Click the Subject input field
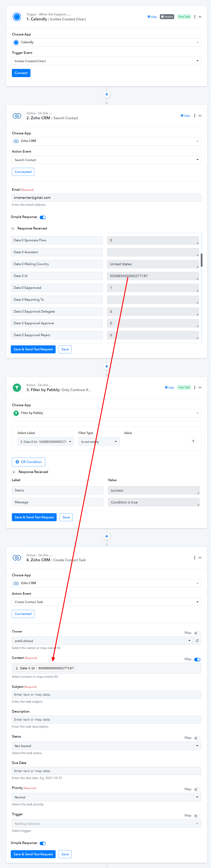 click(106, 695)
